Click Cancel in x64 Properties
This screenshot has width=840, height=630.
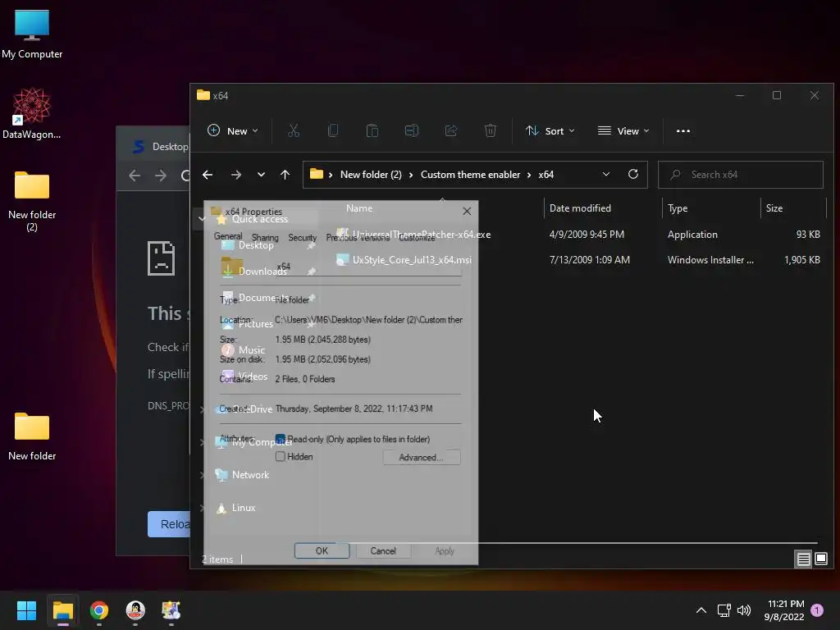tap(383, 550)
